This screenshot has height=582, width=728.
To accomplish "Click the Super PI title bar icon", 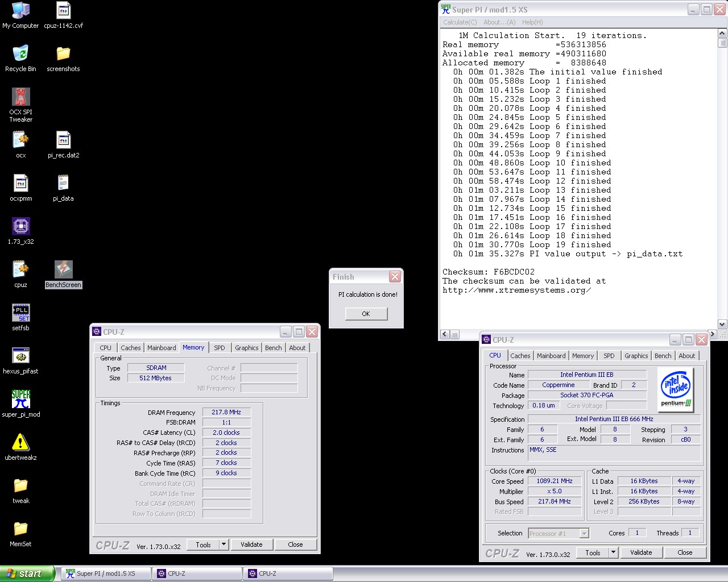I will pos(446,9).
